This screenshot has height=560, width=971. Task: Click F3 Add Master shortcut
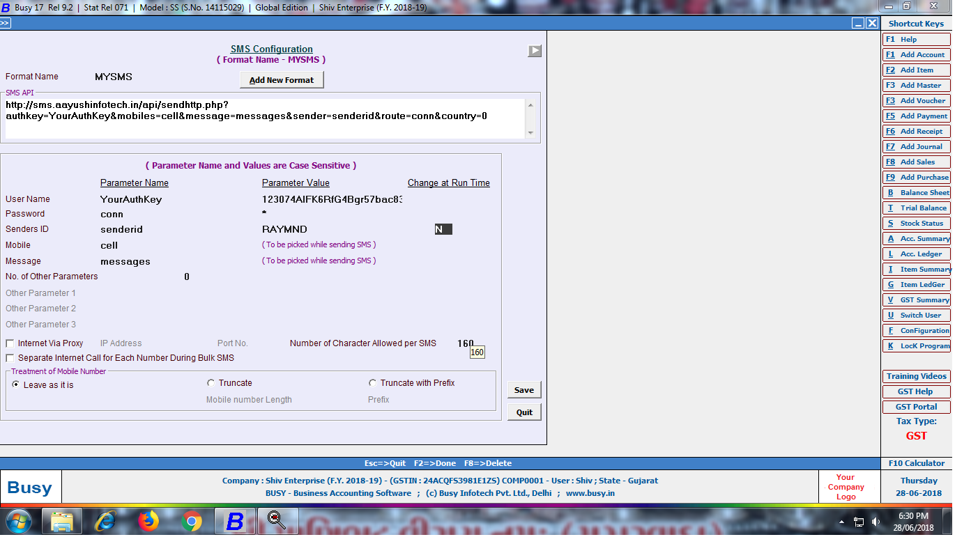point(916,86)
